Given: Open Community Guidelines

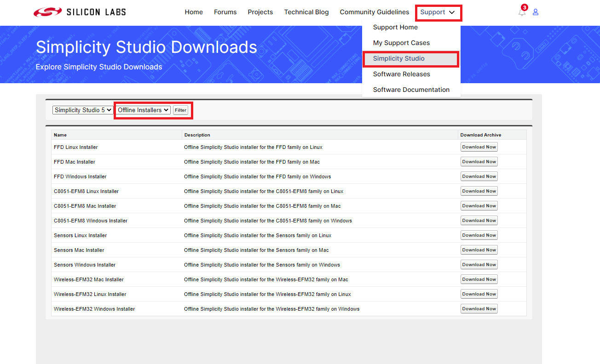Looking at the screenshot, I should 375,12.
